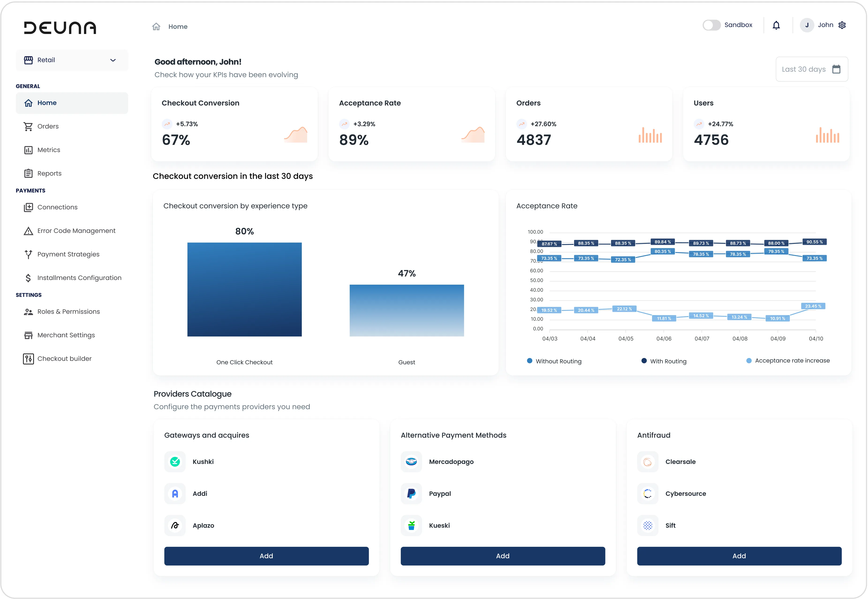Click the John user avatar
This screenshot has height=600, width=868.
[807, 25]
